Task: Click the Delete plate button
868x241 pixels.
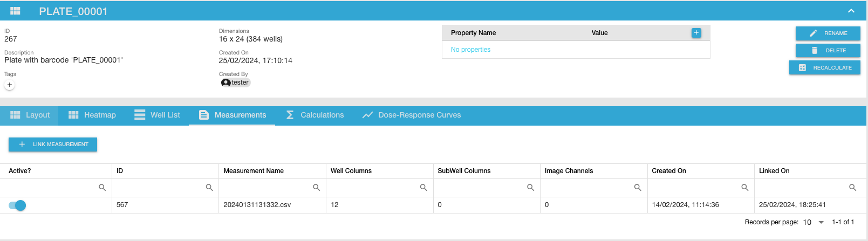Action: [x=828, y=50]
